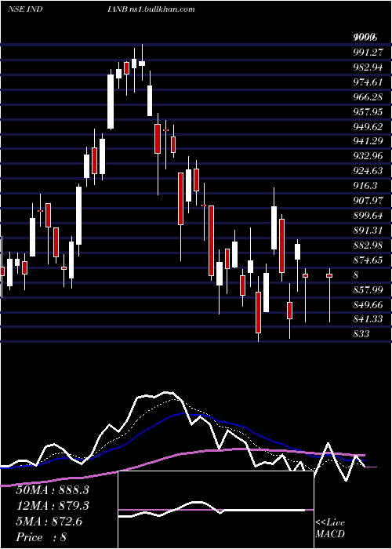Click the 841.33 price axis label

(368, 319)
